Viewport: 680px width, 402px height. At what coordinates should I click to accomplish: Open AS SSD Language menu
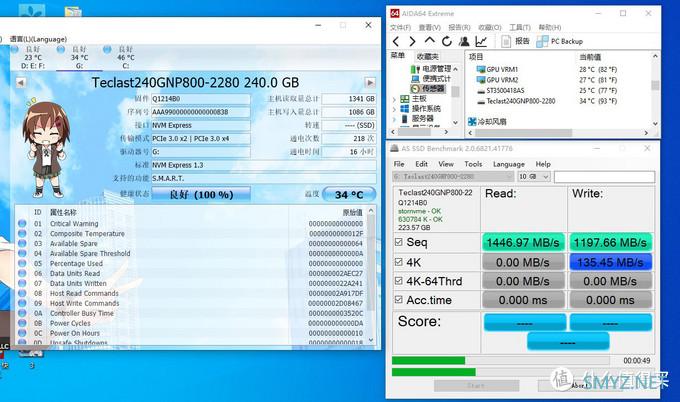pos(509,164)
